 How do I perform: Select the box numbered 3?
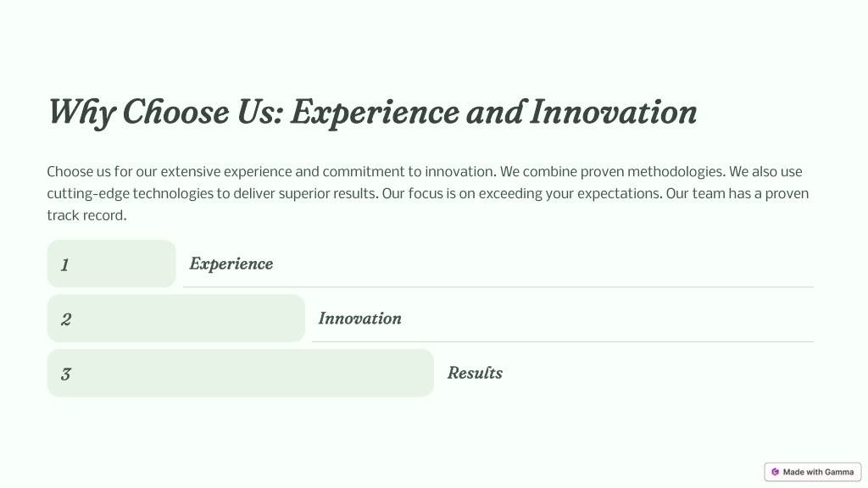click(x=240, y=373)
